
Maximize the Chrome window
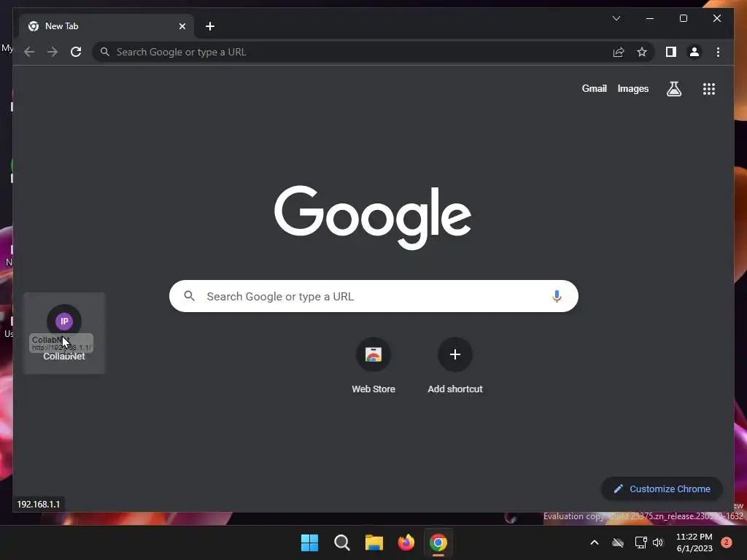click(x=683, y=18)
